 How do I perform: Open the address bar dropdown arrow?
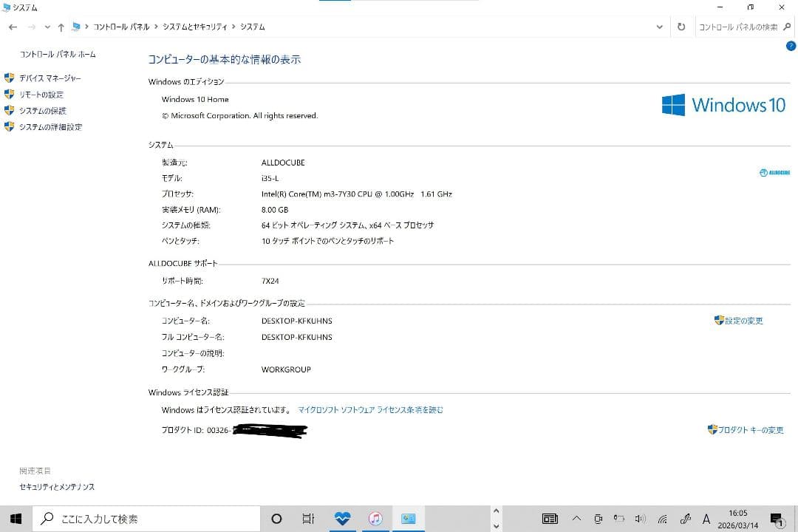click(x=660, y=27)
